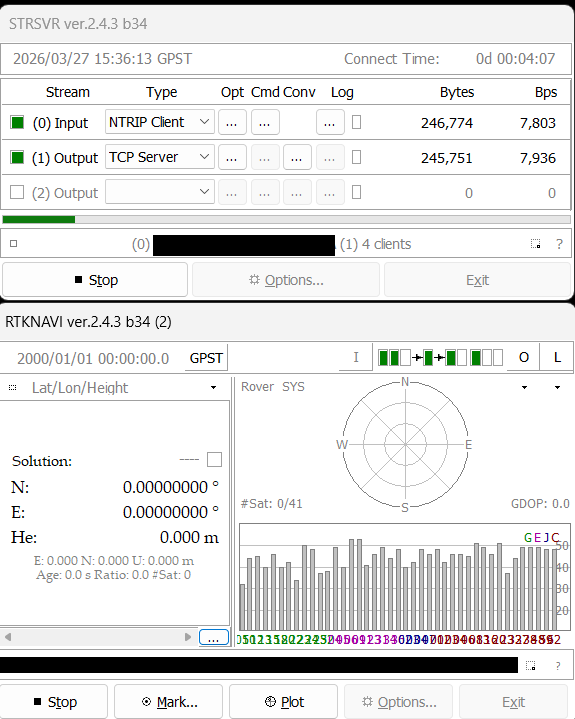Open STRSVR stream monitor icon beside question mark
This screenshot has height=719, width=575.
[536, 243]
